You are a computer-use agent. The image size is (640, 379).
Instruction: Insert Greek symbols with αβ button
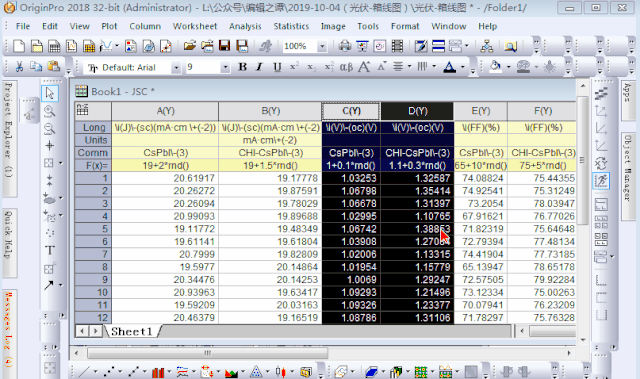(x=346, y=67)
